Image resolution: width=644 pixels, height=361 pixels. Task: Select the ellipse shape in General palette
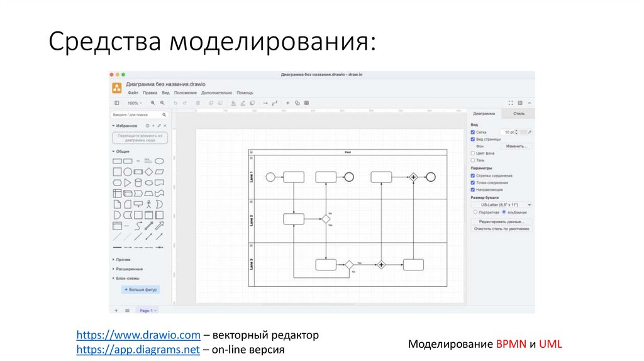click(159, 161)
